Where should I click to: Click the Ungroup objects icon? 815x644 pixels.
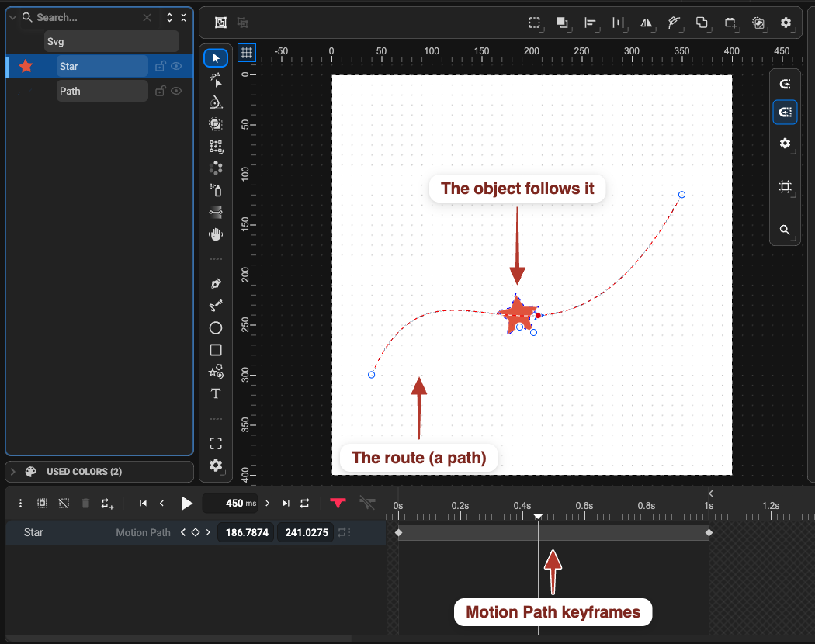tap(242, 23)
